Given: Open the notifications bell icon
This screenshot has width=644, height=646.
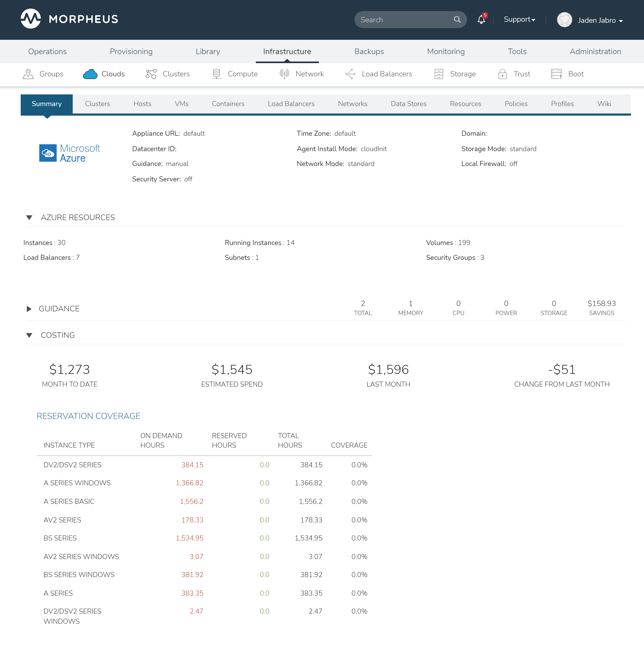Looking at the screenshot, I should coord(481,20).
